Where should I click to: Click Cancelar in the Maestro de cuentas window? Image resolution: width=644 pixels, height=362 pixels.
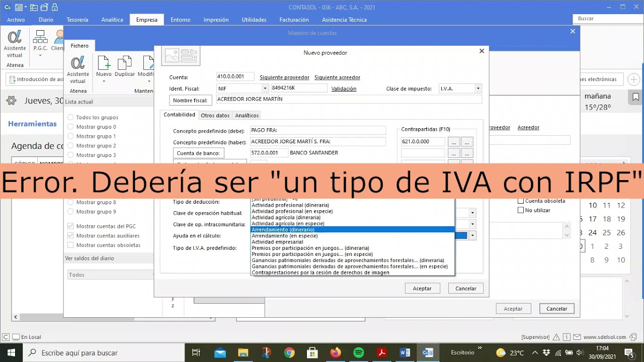(x=556, y=309)
